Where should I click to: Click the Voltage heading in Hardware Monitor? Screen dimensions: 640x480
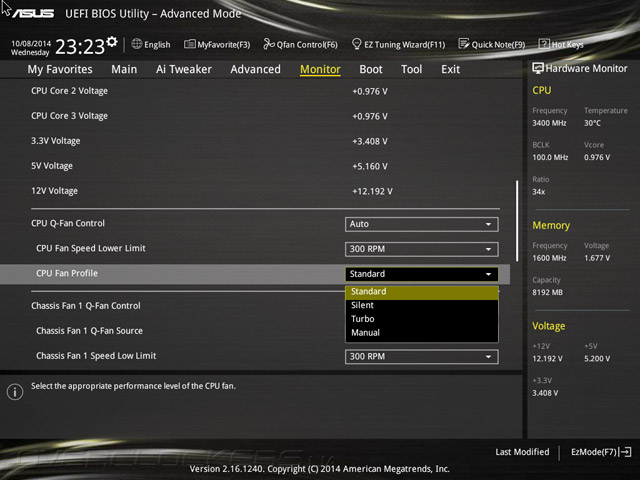[x=549, y=326]
